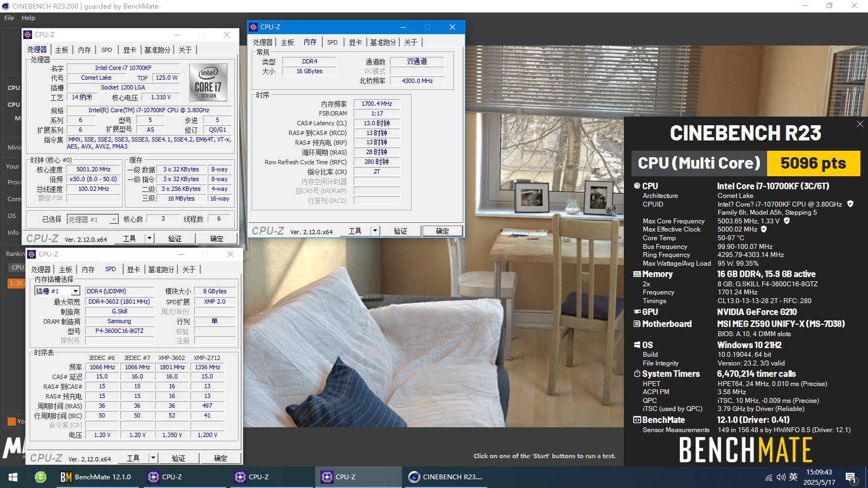The height and width of the screenshot is (488, 868).
Task: Toggle the 英 input method indicator
Action: (793, 477)
